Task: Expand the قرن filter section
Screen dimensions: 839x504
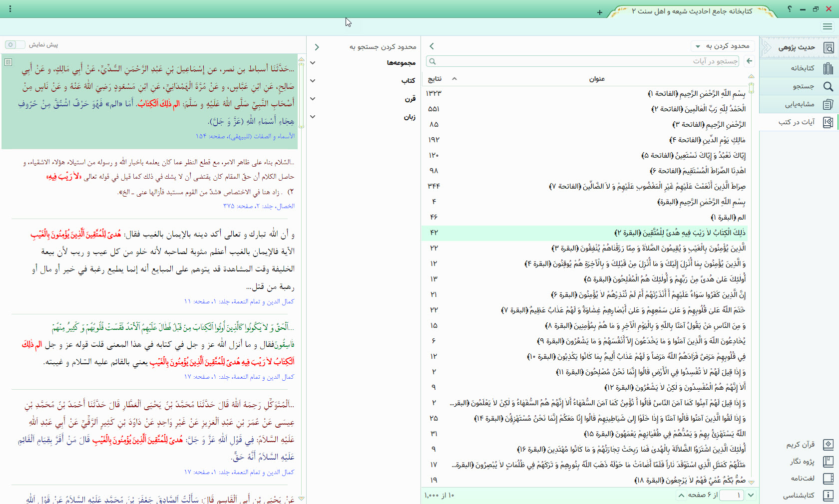Action: coord(313,99)
